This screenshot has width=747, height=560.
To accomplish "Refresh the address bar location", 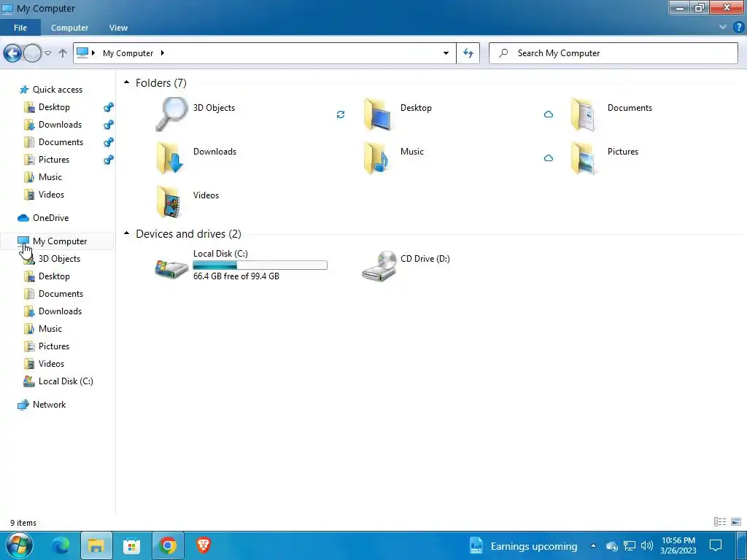I will click(x=468, y=52).
